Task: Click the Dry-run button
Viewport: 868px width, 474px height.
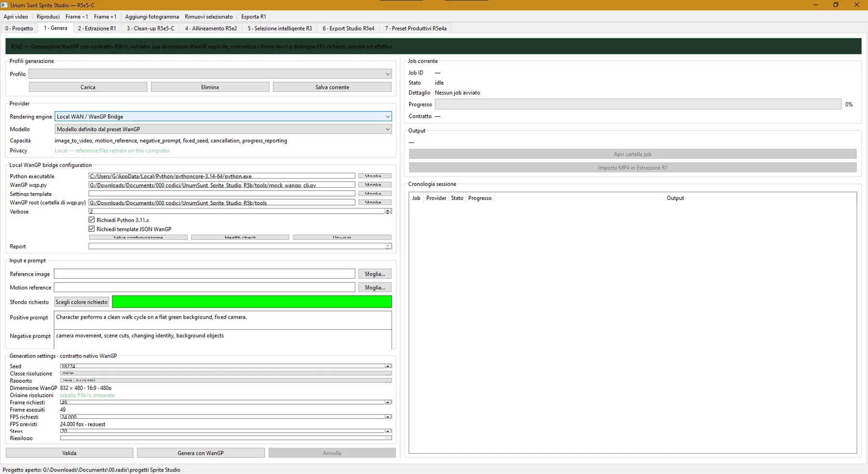Action: (x=342, y=237)
